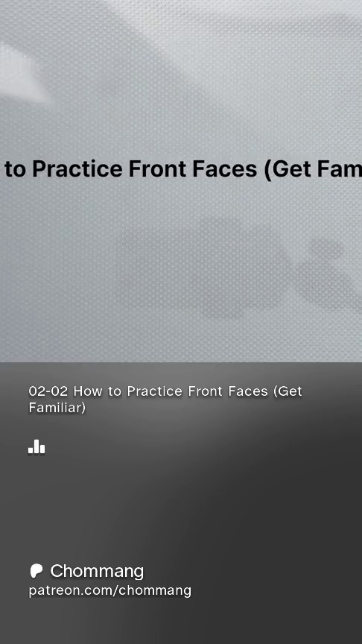The image size is (362, 644).
Task: Click the word 'Familiar)' in the caption
Action: coord(57,408)
